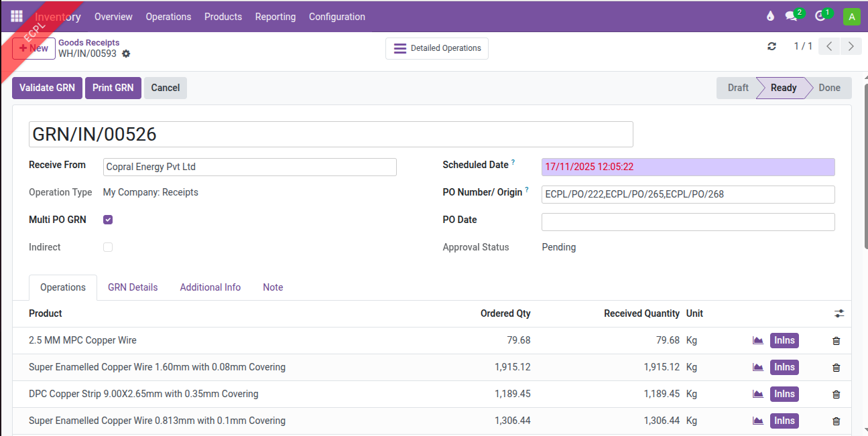Open the activities clock icon
The width and height of the screenshot is (868, 436).
820,17
